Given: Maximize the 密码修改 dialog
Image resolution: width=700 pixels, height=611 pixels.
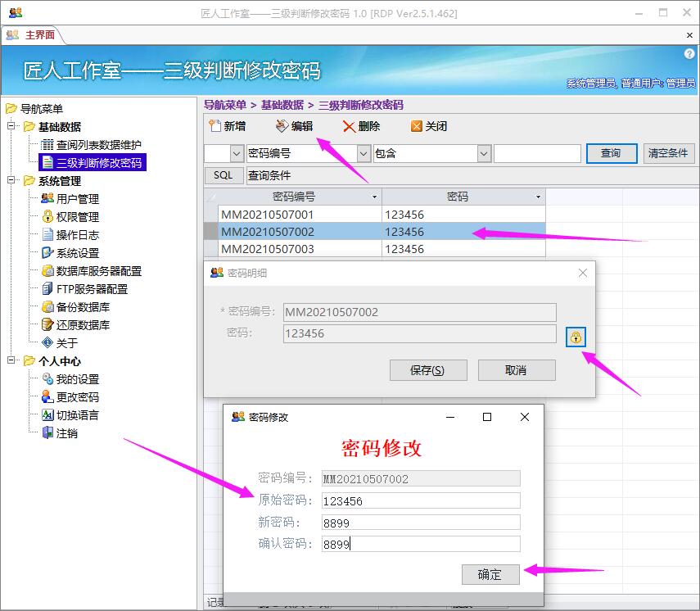Looking at the screenshot, I should (487, 417).
